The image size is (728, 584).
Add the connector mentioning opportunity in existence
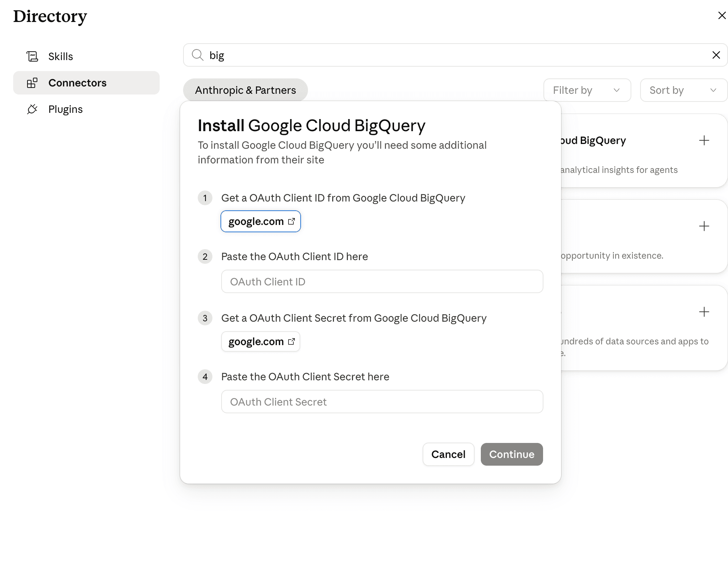coord(704,226)
